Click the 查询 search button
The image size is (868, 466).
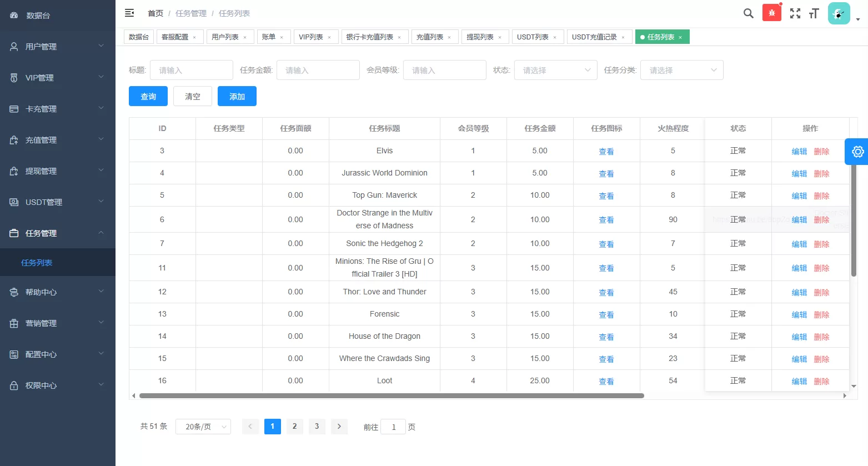click(x=148, y=96)
